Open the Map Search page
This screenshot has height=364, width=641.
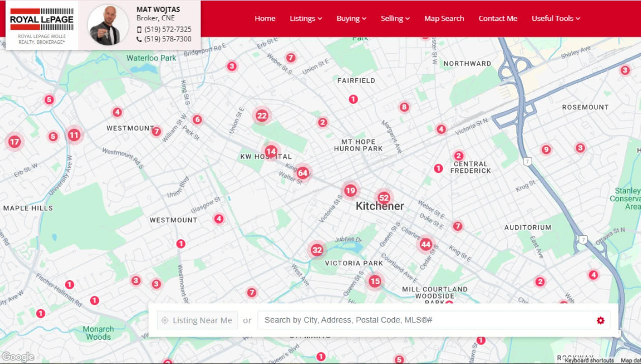(x=444, y=18)
